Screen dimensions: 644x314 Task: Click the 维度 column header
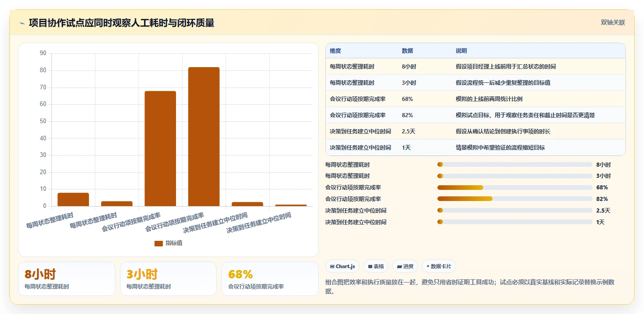(335, 51)
